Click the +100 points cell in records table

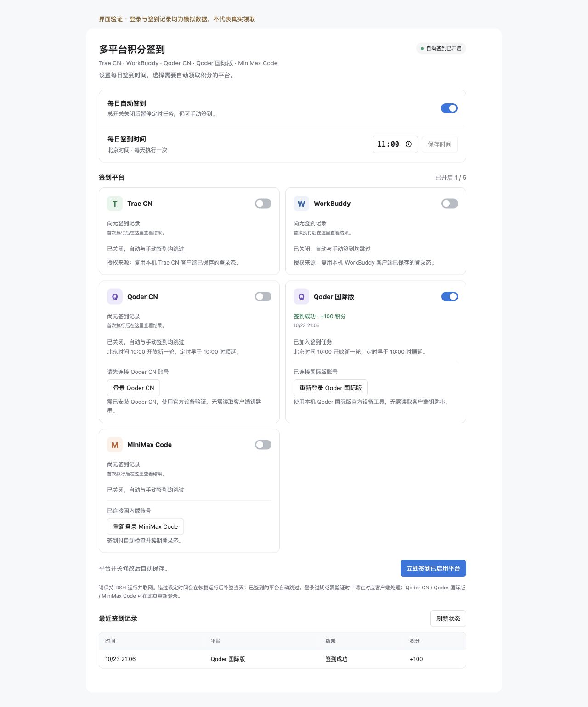point(416,659)
